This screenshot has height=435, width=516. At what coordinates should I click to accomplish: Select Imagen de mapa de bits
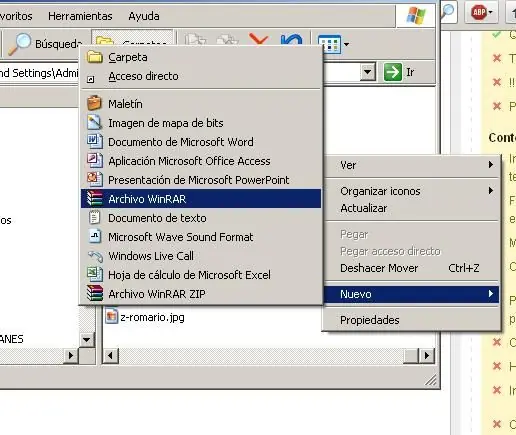(x=201, y=123)
